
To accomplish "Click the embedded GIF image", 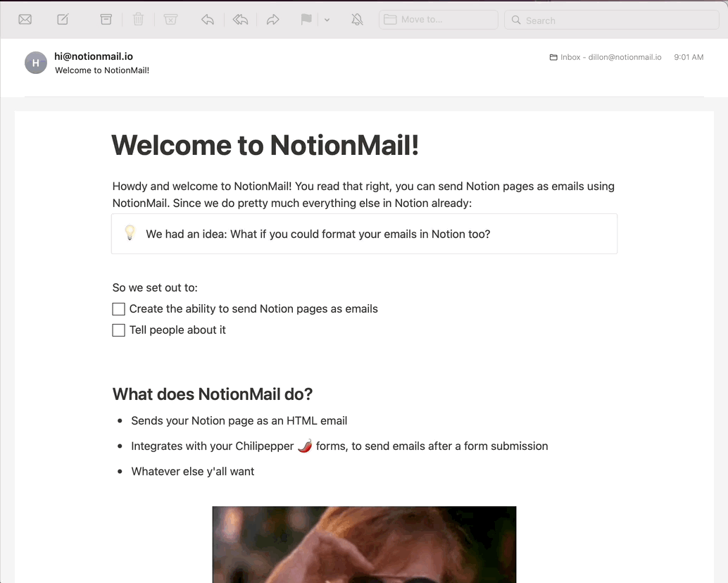I will pos(364,544).
